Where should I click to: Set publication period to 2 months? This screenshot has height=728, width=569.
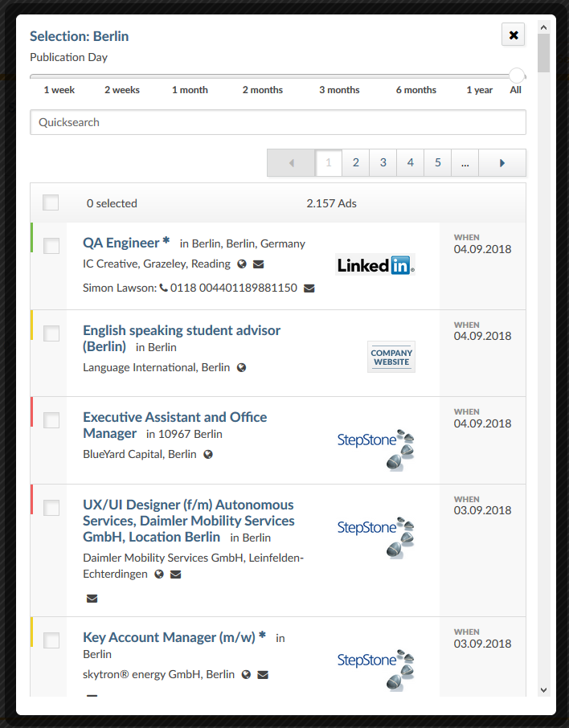[263, 90]
